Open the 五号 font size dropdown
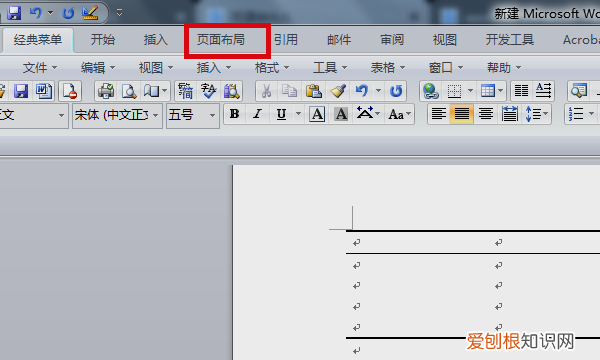This screenshot has width=600, height=360. tap(212, 115)
